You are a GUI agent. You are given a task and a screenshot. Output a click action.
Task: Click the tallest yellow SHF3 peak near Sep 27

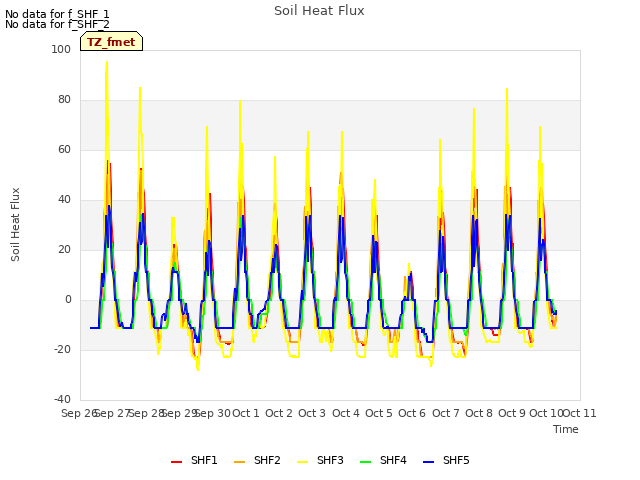click(107, 62)
